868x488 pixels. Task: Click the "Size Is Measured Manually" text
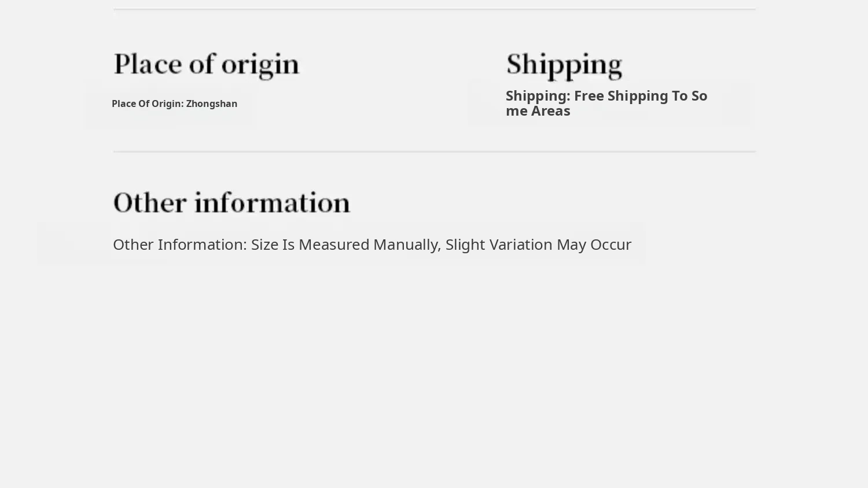click(x=345, y=245)
